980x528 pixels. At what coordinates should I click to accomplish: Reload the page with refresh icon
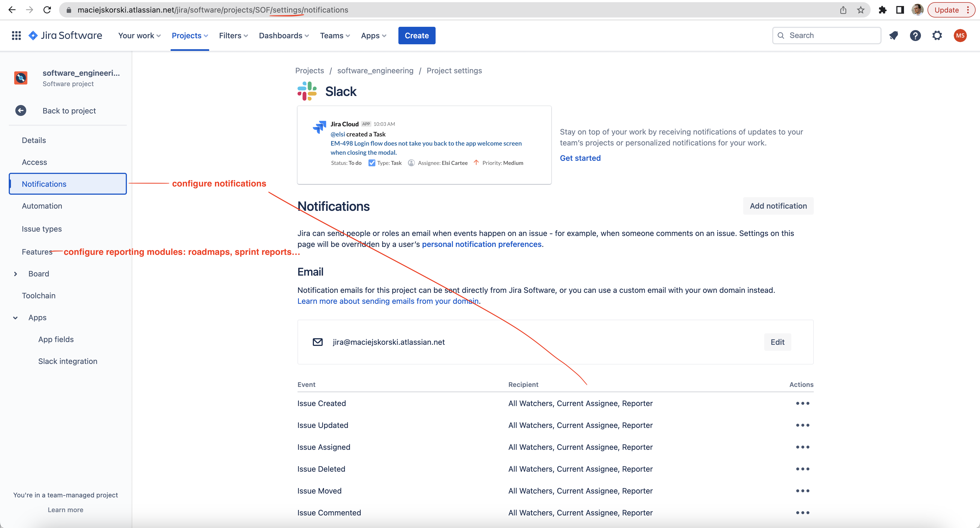[x=47, y=10]
